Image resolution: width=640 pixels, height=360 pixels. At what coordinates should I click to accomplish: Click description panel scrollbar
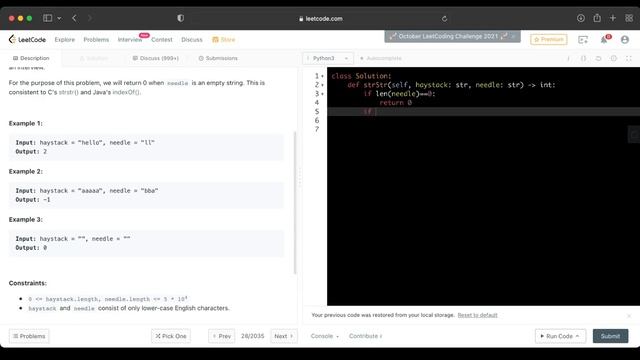click(295, 202)
